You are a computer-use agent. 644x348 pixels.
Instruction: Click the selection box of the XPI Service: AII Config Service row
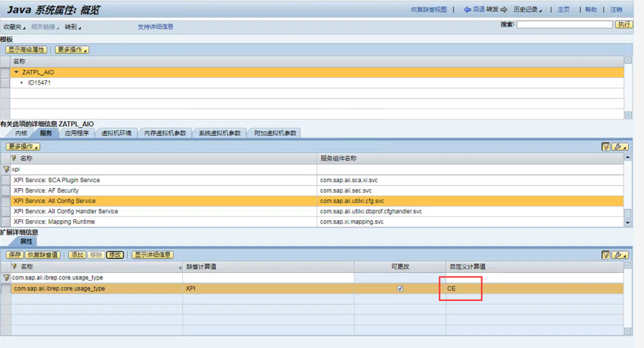(x=6, y=201)
